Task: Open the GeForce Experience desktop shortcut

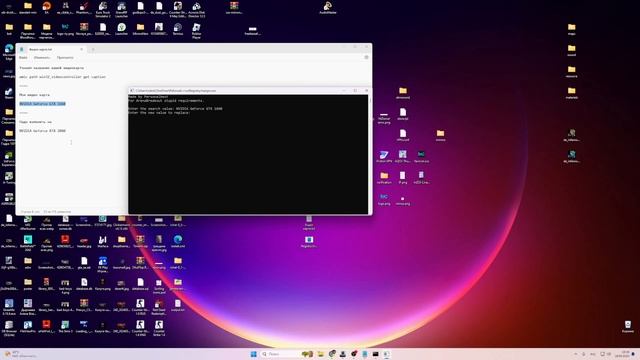Action: 9,159
